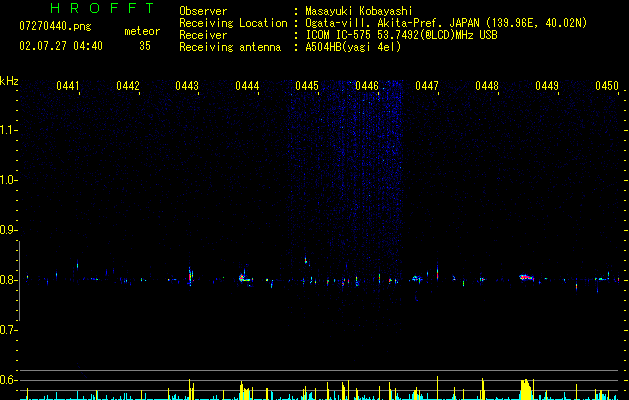The width and height of the screenshot is (629, 400).
Task: Click the 0441 time marker
Action: pyautogui.click(x=68, y=86)
